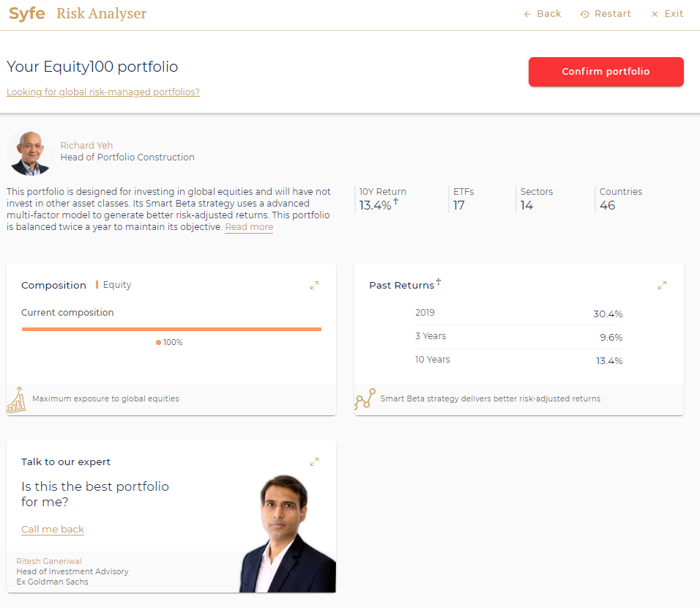Click the Risk Analyser title
The height and width of the screenshot is (608, 700).
[x=101, y=14]
